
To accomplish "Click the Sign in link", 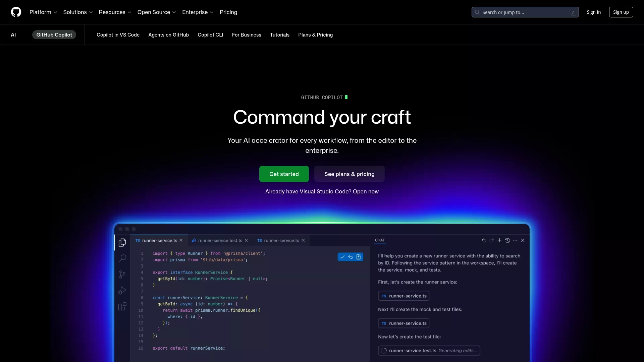I will [x=594, y=12].
